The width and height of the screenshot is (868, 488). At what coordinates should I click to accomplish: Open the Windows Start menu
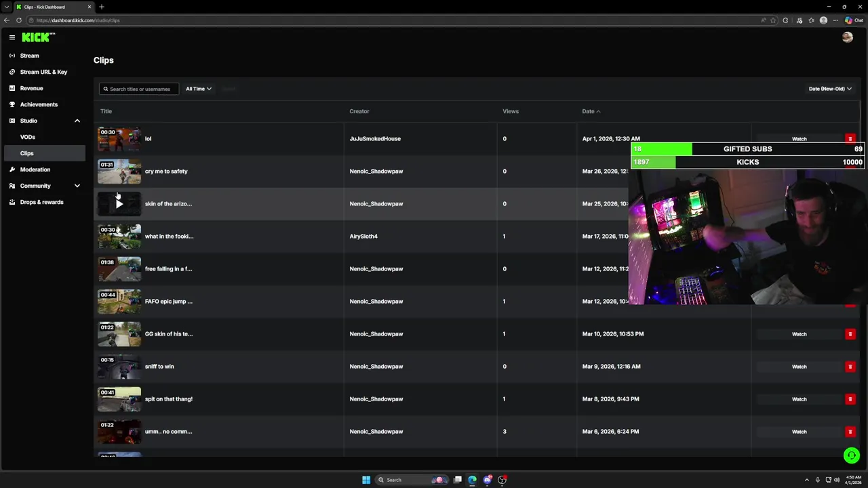[x=366, y=480]
